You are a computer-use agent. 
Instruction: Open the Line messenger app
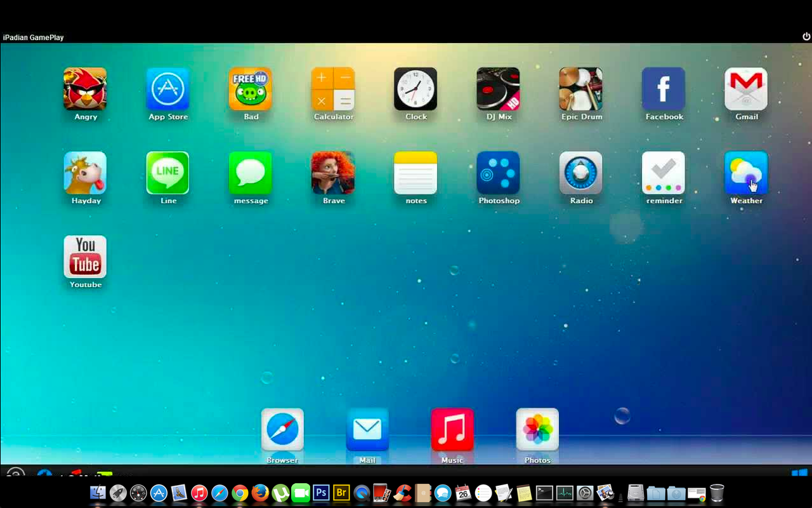tap(168, 173)
